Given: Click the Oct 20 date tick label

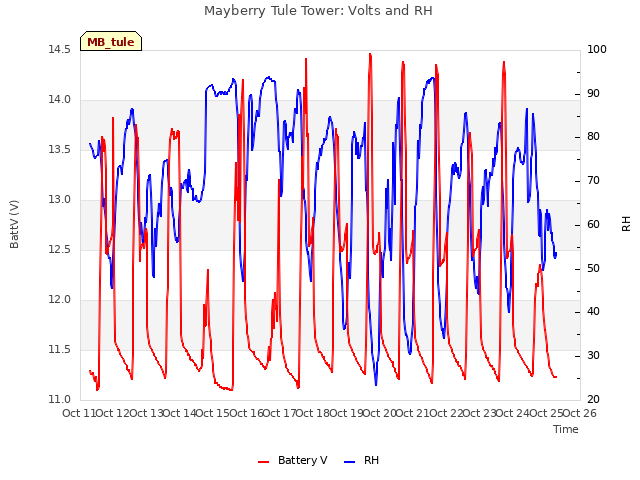Looking at the screenshot, I should [x=379, y=413].
